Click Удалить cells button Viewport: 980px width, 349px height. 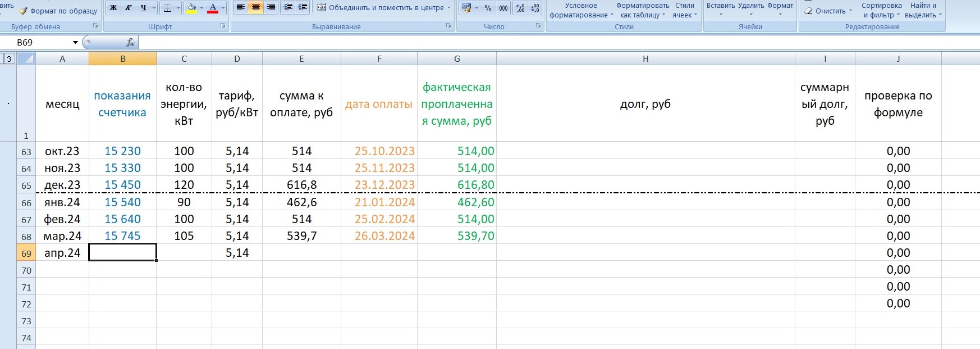[x=751, y=9]
